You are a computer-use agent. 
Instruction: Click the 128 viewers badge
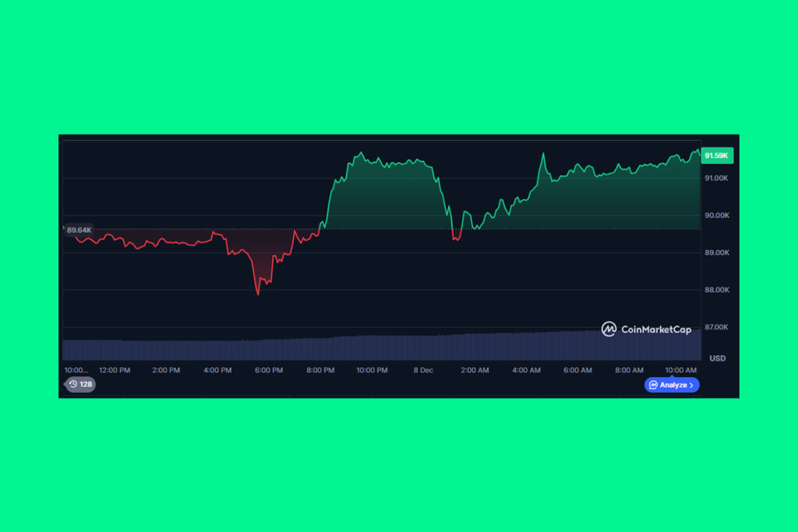point(80,384)
